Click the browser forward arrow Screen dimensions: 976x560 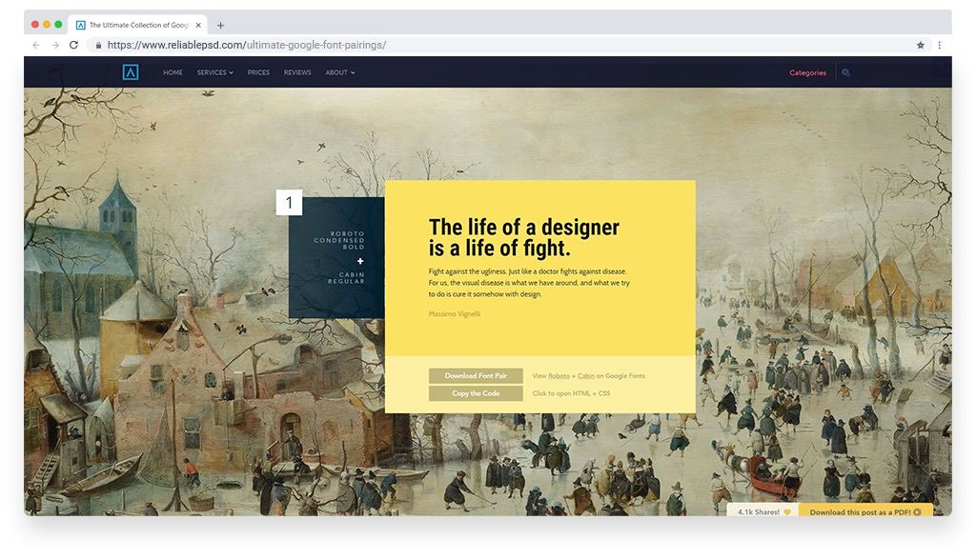(x=55, y=45)
